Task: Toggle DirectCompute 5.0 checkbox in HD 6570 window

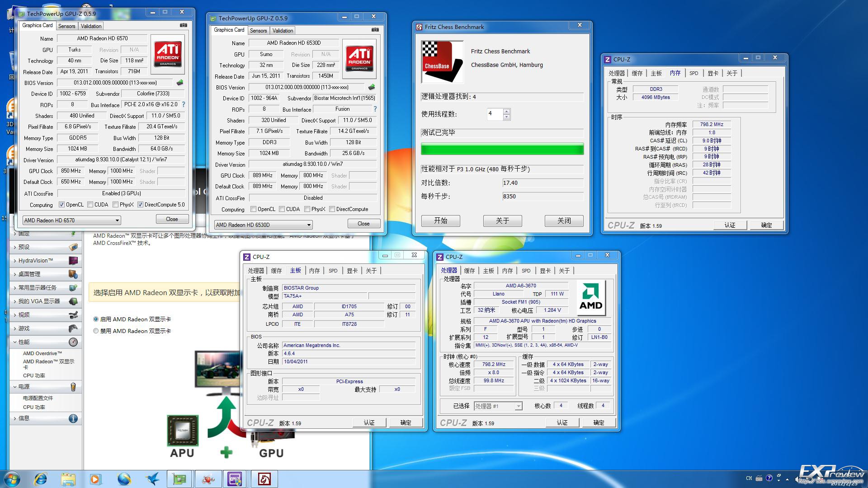Action: click(141, 205)
